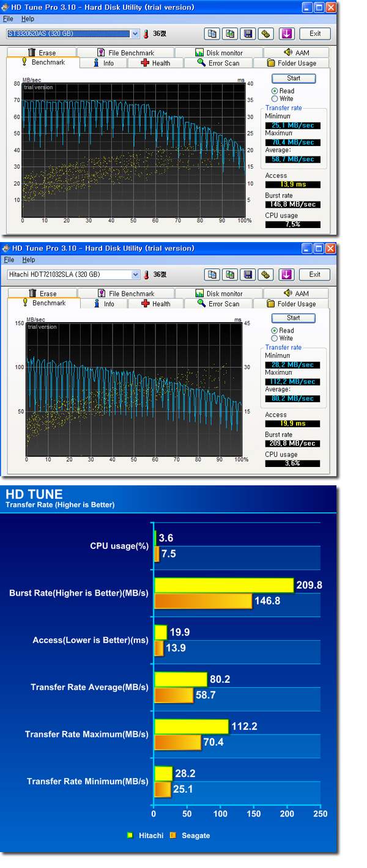Click "CPU usage(%)" chart label
The width and height of the screenshot is (367, 868).
[119, 546]
